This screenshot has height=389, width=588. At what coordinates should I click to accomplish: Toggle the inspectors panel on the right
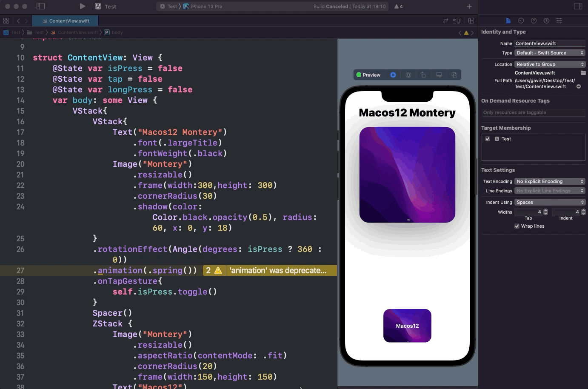[x=578, y=6]
